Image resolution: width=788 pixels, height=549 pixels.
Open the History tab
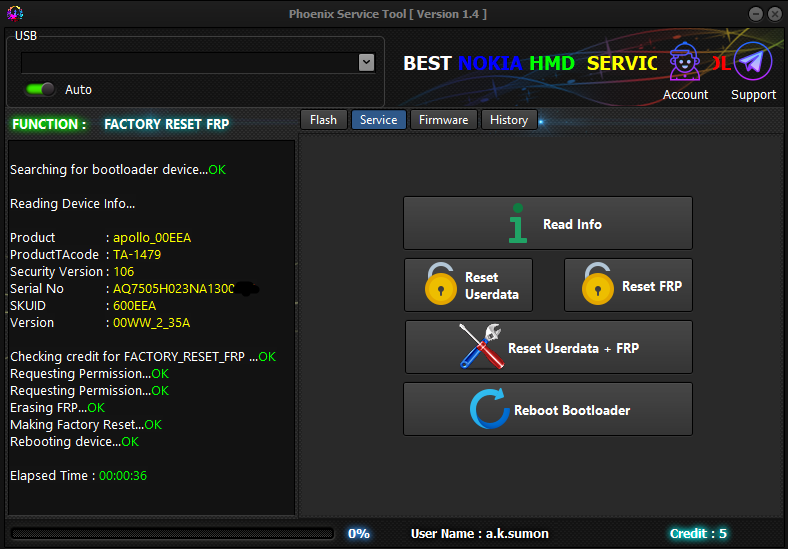509,120
